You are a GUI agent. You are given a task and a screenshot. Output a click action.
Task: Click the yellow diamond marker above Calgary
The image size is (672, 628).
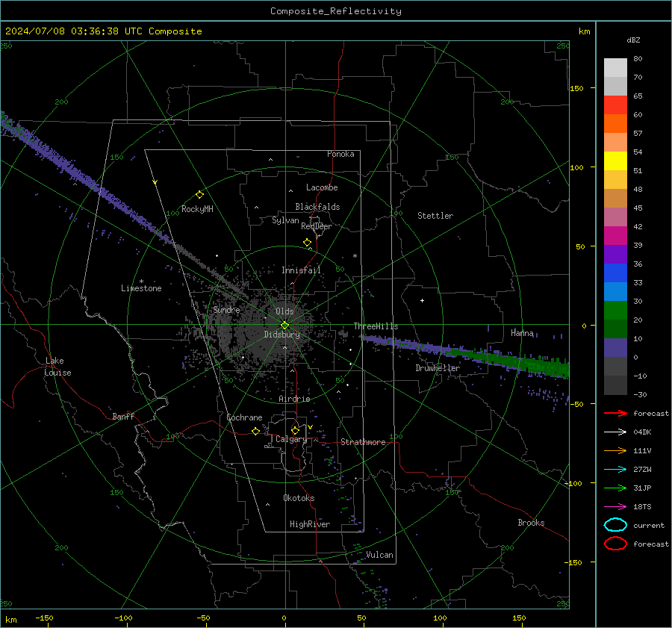pos(295,430)
